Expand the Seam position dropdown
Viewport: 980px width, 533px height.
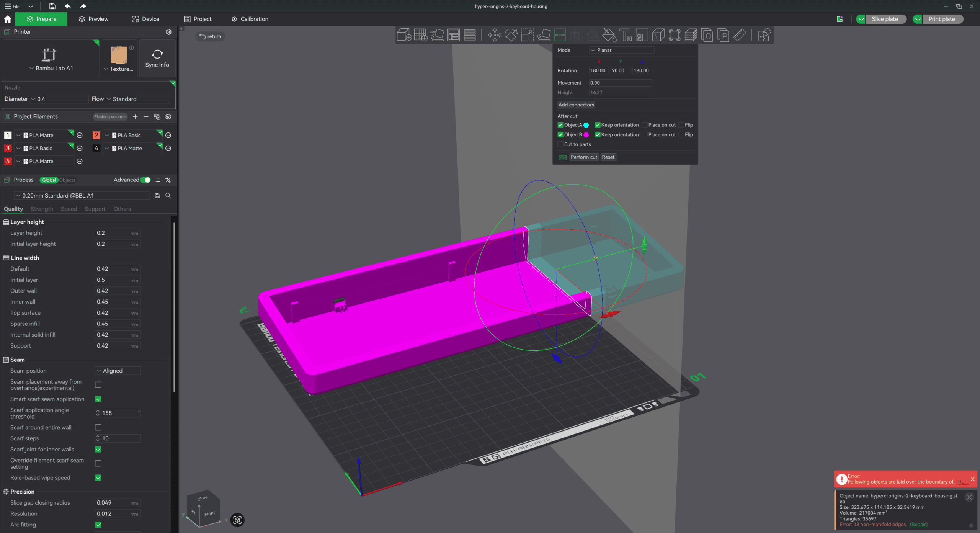point(117,371)
